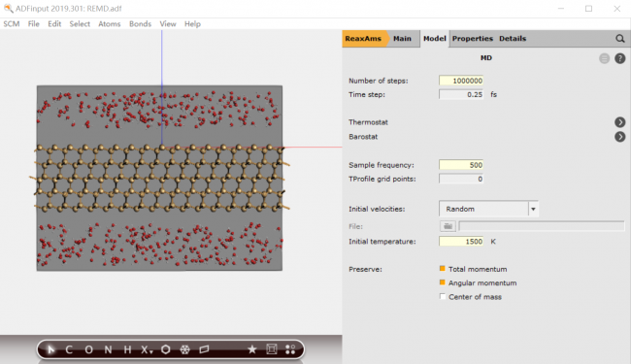Open the SCM menu
Screen dimensions: 631x364
pos(12,24)
